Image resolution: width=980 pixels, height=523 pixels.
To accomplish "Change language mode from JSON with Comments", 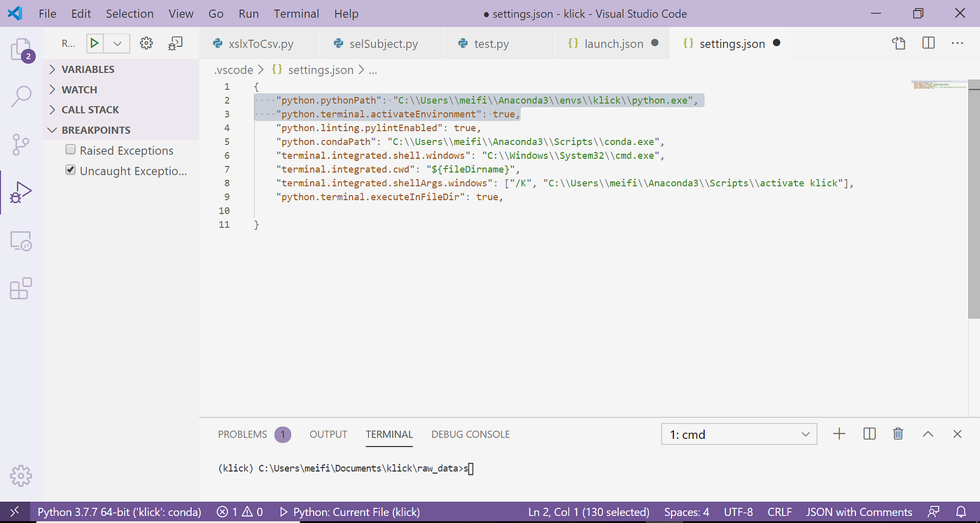I will point(859,512).
